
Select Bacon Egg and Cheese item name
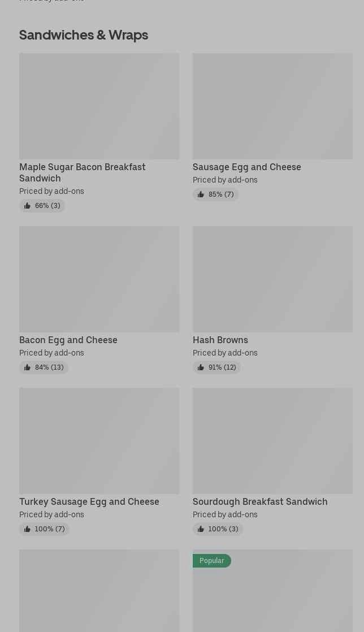pyautogui.click(x=68, y=340)
